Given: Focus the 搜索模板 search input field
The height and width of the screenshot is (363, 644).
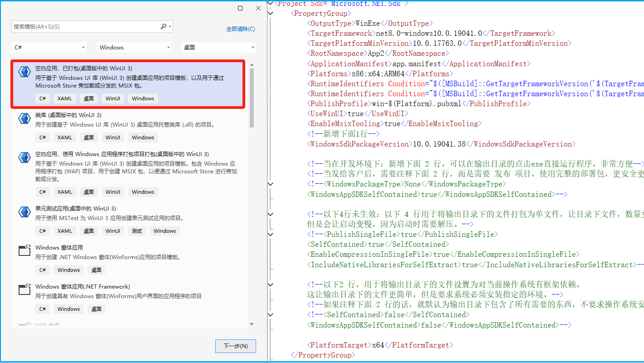Looking at the screenshot, I should (x=86, y=27).
